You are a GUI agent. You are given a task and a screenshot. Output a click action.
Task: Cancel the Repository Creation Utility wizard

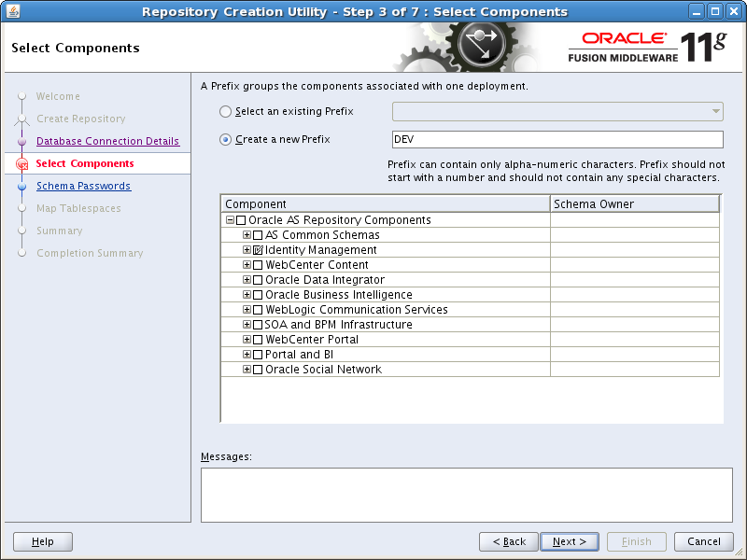pos(704,541)
